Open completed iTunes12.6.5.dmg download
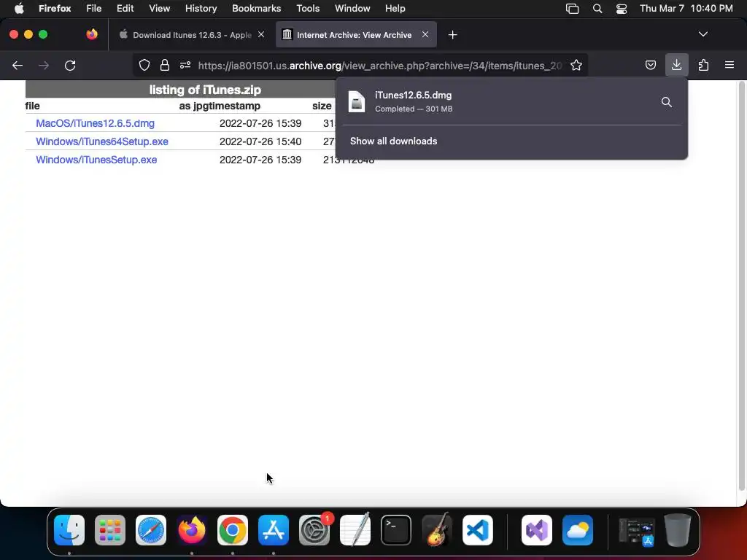The height and width of the screenshot is (560, 747). [x=495, y=101]
